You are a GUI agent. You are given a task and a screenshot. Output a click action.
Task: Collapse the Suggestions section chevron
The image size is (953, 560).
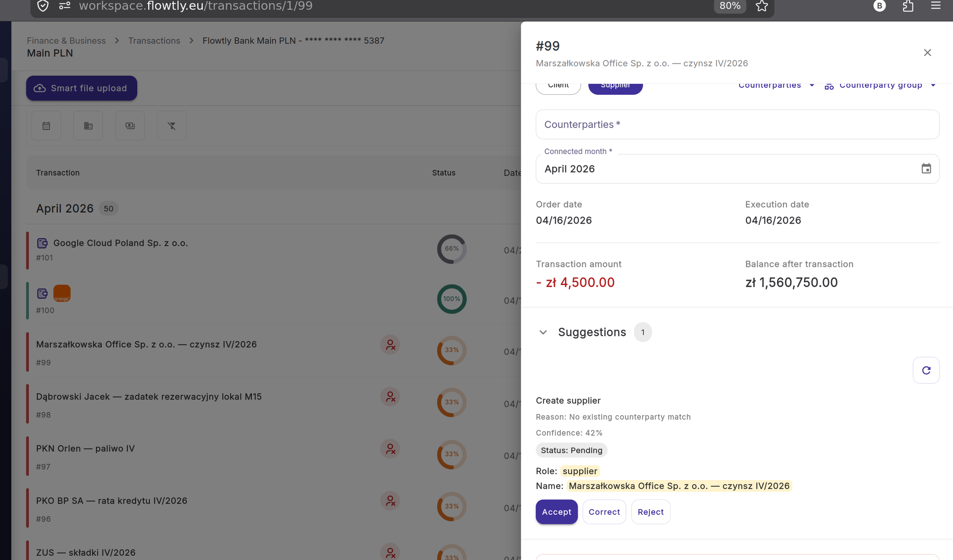[x=543, y=332]
